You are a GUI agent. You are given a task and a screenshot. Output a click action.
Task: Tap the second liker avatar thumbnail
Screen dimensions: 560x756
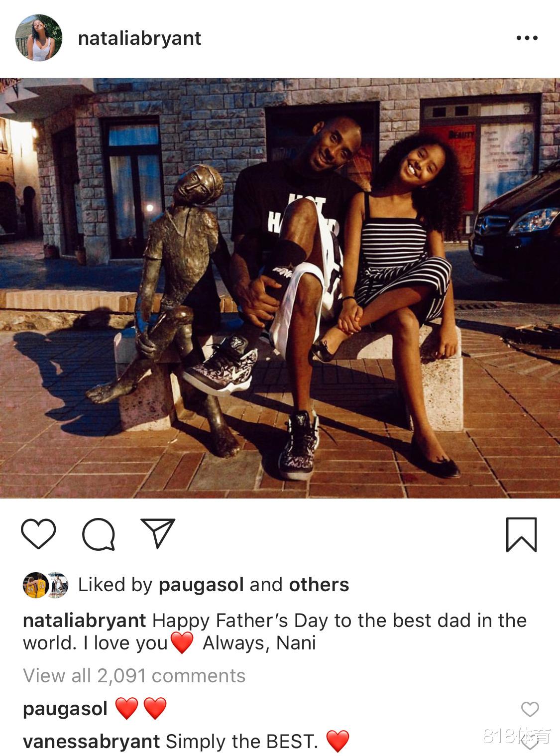point(57,585)
